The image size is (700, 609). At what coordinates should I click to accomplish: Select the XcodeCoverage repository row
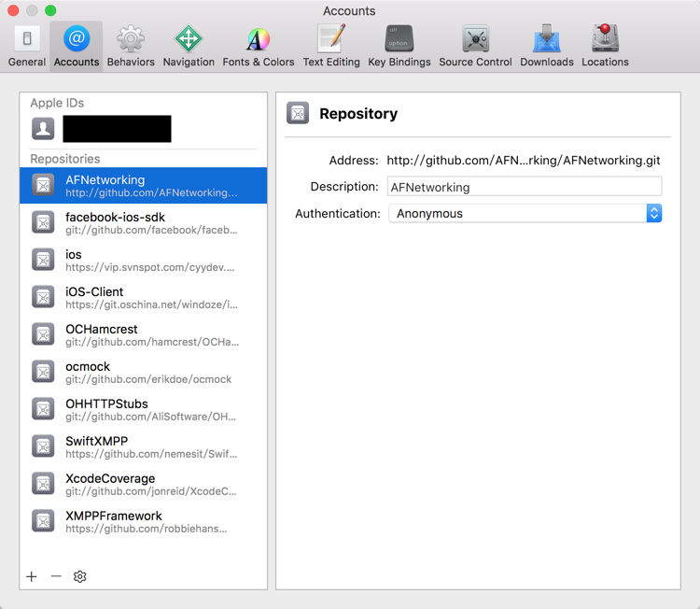(144, 484)
